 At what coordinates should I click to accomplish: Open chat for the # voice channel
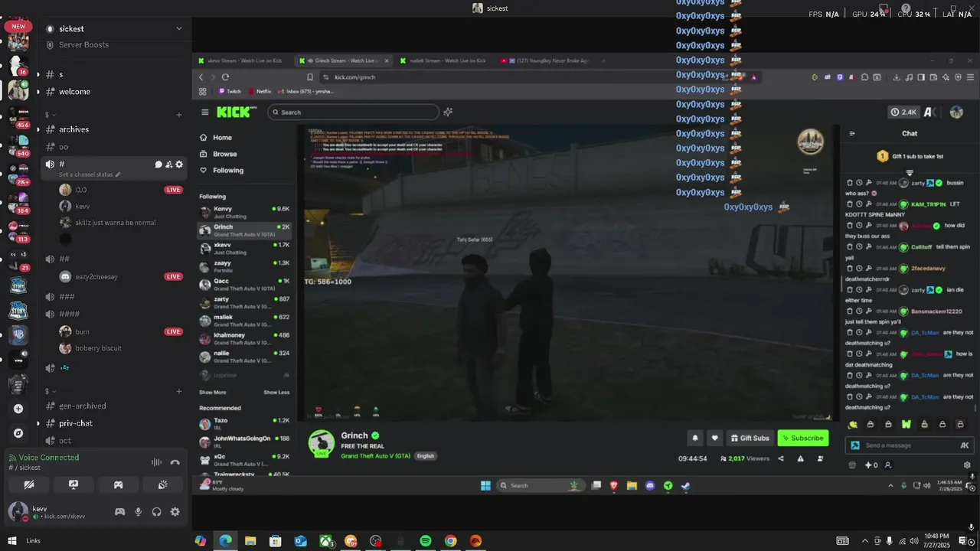pos(158,165)
